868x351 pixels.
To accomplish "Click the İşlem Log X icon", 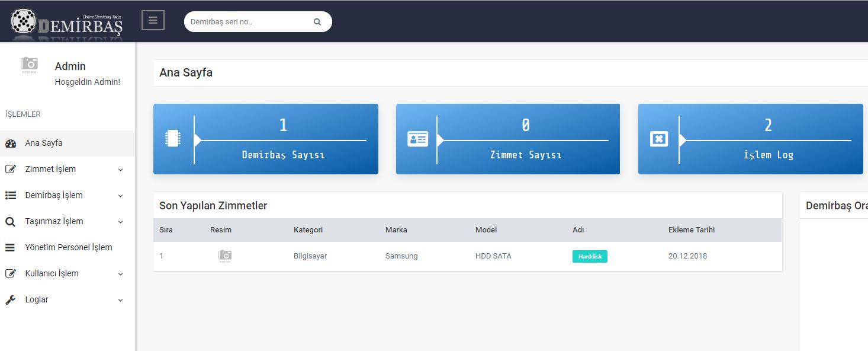I will [659, 139].
